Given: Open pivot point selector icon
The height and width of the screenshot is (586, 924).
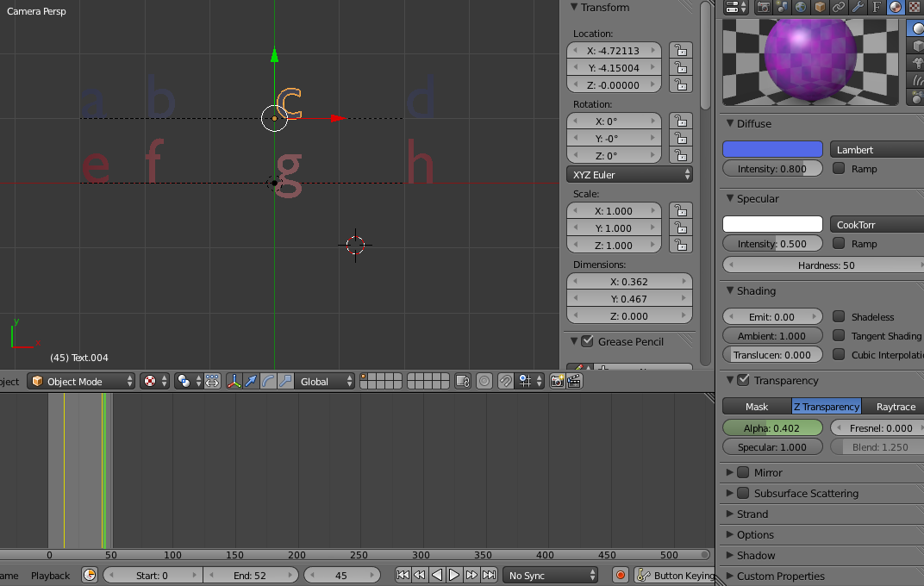Looking at the screenshot, I should pos(189,382).
